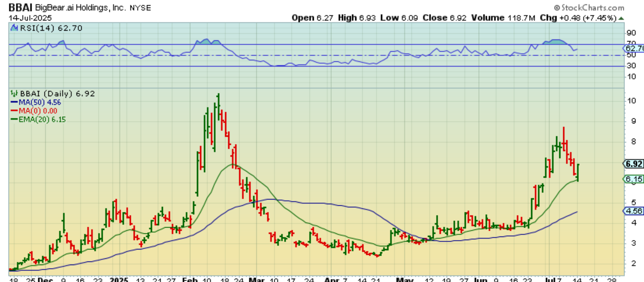Select the Mar marker on the date axis
Screen dimensions: 644x282
pyautogui.click(x=257, y=279)
